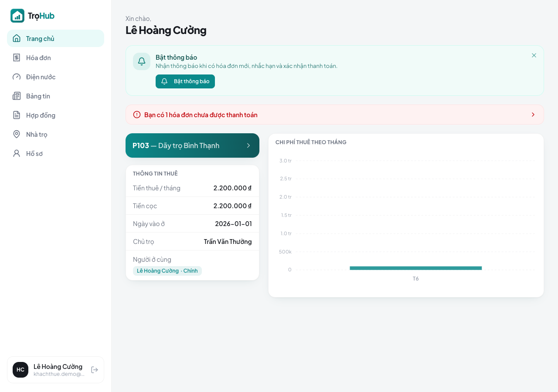Click the khachthue.demo email in sidebar
Screen dimensions: 558x392
point(59,374)
